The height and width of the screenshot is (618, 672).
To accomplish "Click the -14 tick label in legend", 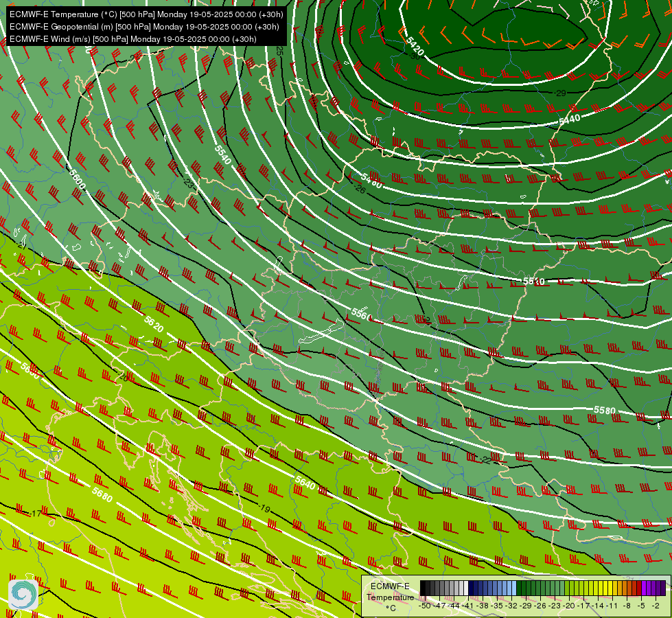I will (x=599, y=606).
